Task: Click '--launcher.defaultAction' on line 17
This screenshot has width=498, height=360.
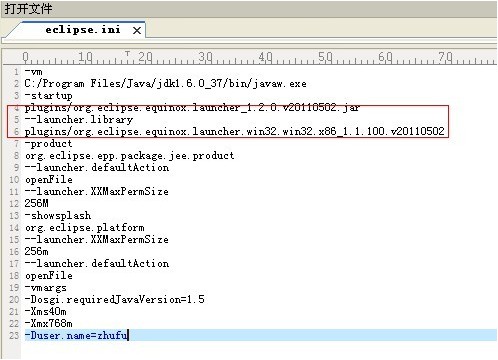Action: coord(97,263)
